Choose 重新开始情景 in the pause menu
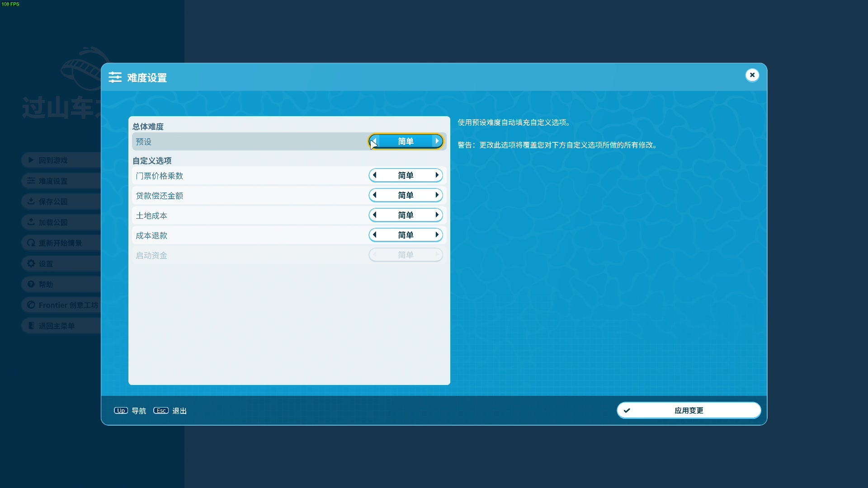868x488 pixels. (x=61, y=243)
